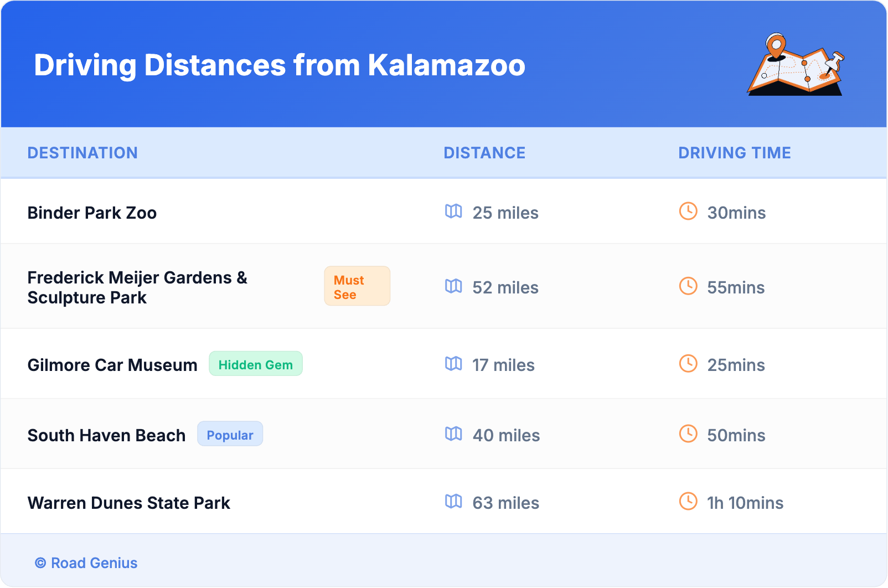This screenshot has height=588, width=888.
Task: Click the clock icon beside 30mins
Action: (688, 212)
